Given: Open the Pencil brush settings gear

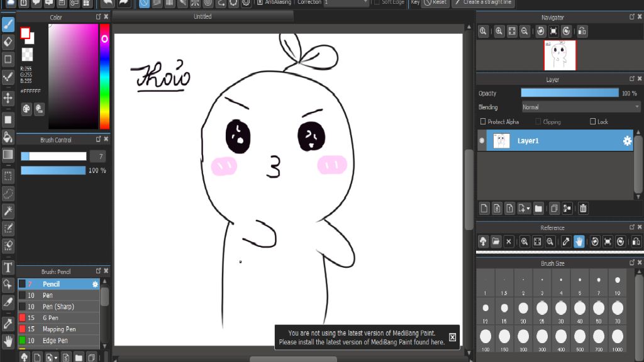Looking at the screenshot, I should pyautogui.click(x=96, y=284).
